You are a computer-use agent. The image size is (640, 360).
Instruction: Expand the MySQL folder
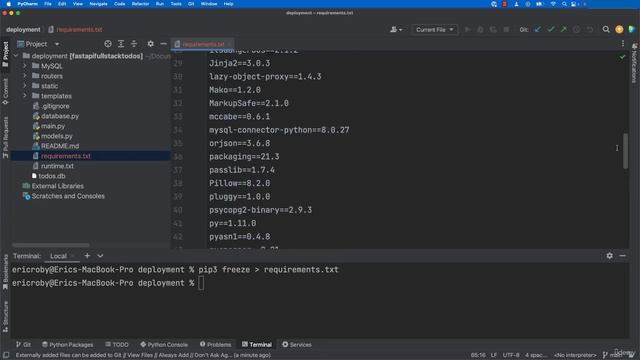tap(24, 66)
